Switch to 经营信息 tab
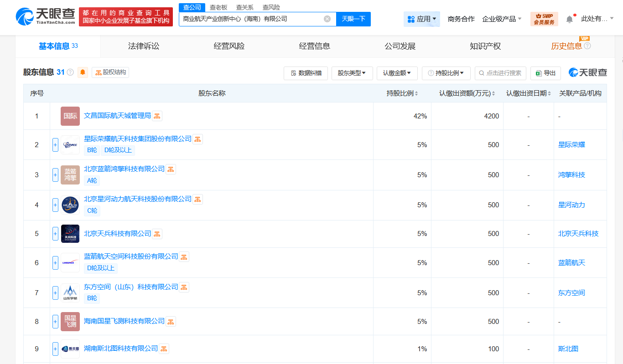This screenshot has height=364, width=623. [x=315, y=46]
